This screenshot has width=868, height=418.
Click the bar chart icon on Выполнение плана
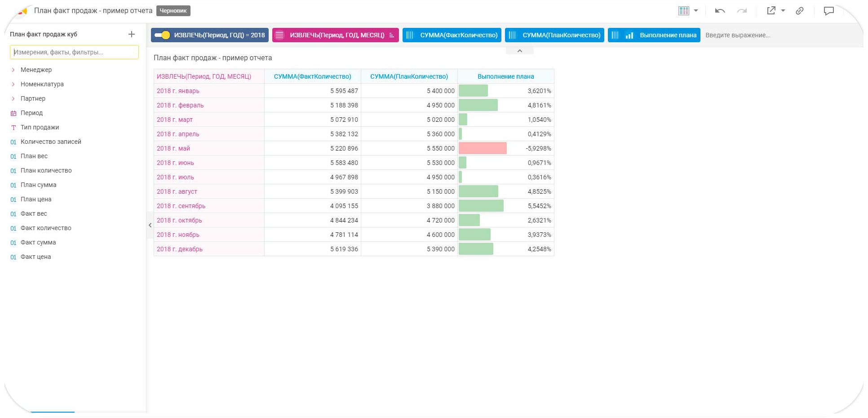tap(629, 35)
